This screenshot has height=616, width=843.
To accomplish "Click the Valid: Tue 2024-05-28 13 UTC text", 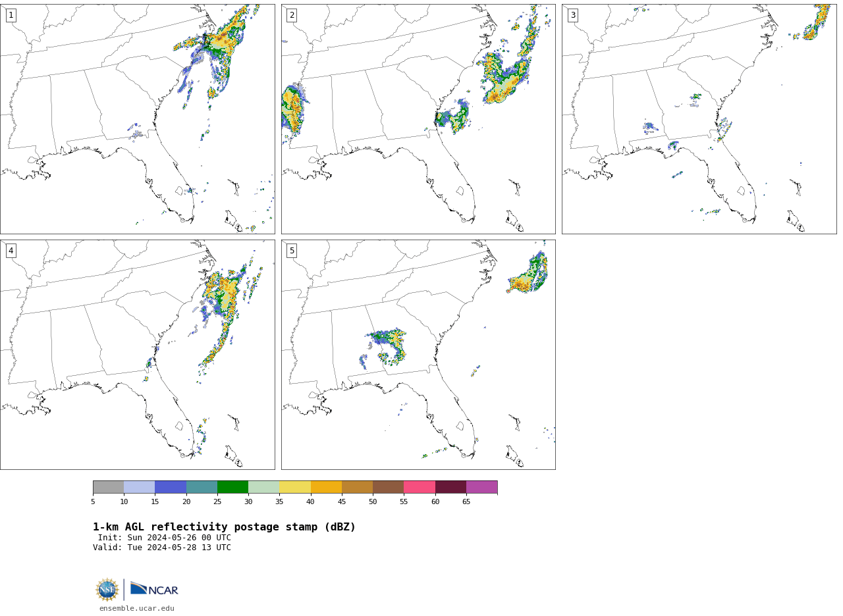I will [162, 548].
